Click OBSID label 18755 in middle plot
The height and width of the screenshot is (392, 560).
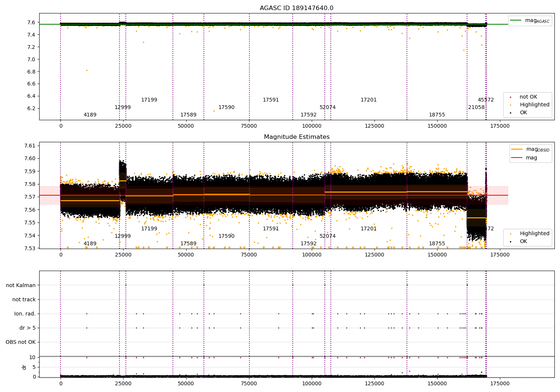point(437,244)
